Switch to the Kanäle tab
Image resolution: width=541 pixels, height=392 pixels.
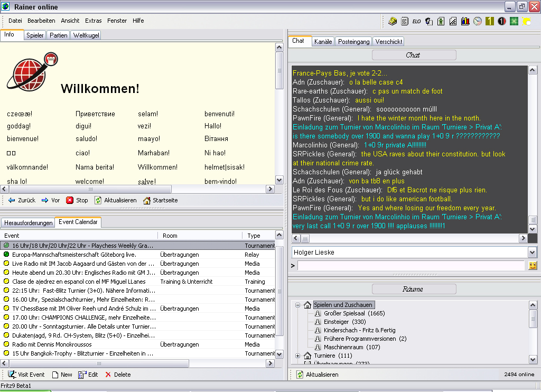click(x=323, y=42)
